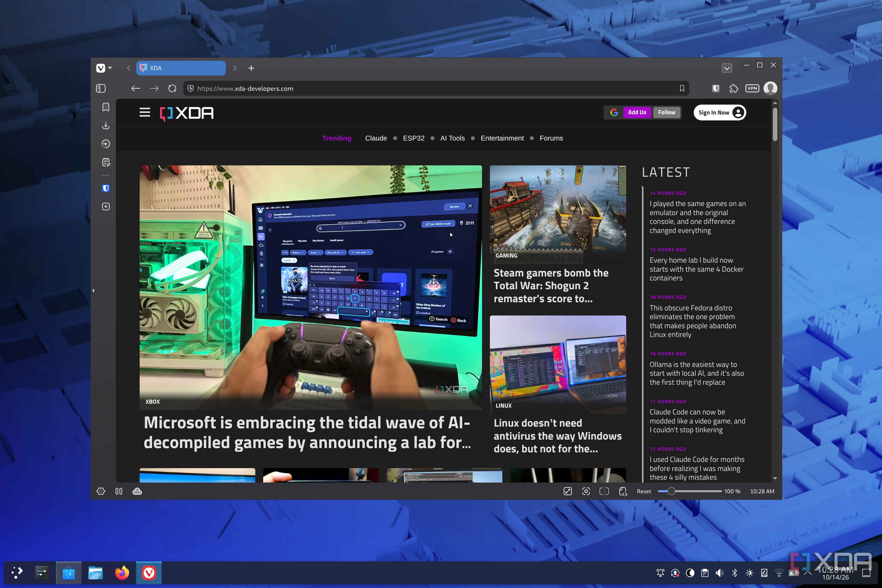Screen dimensions: 882x588
Task: Open the Claude trending topic
Action: click(x=376, y=138)
